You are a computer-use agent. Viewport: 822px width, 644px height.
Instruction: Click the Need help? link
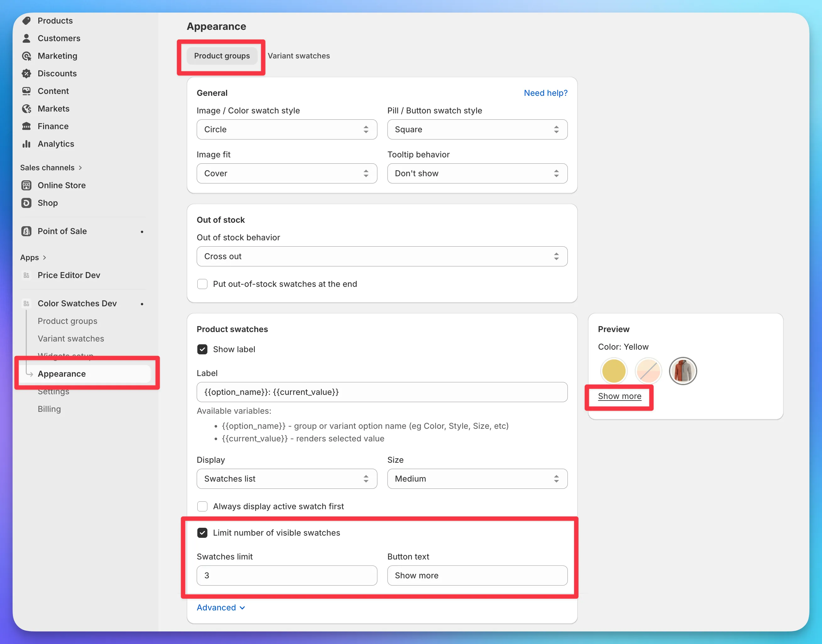tap(545, 93)
